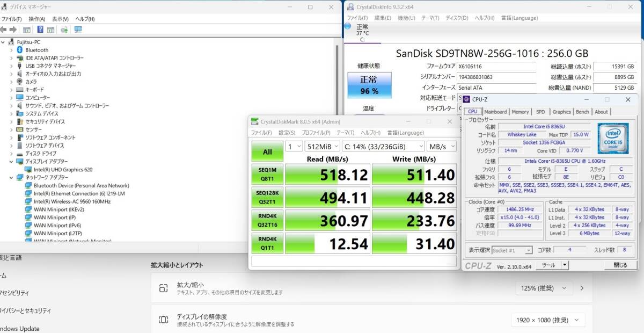Viewport: 644px width, 333px height.
Task: Click the 正常 96% health status badge
Action: click(369, 84)
